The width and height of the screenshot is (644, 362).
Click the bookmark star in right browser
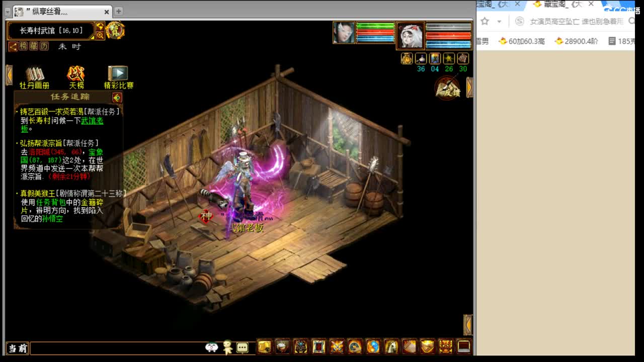(485, 21)
